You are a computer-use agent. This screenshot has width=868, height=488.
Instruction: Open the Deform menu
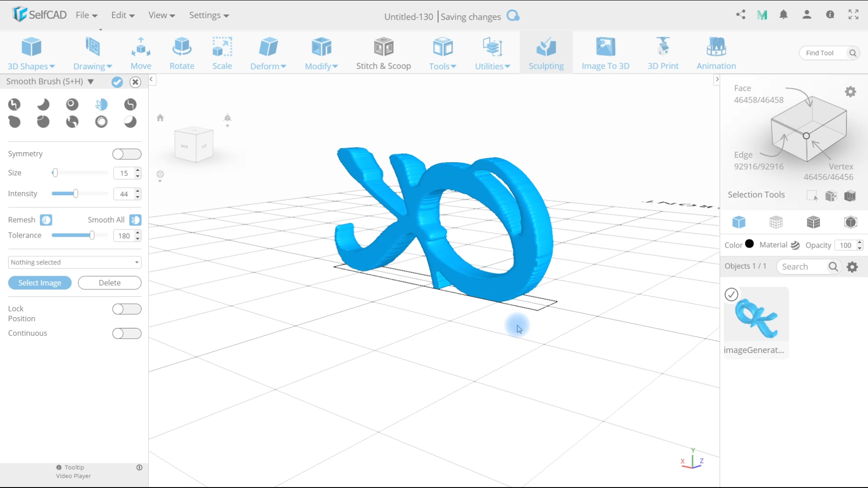[268, 53]
